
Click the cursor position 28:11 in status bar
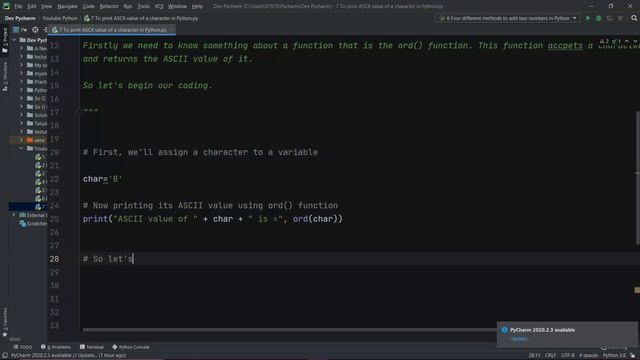pos(534,356)
